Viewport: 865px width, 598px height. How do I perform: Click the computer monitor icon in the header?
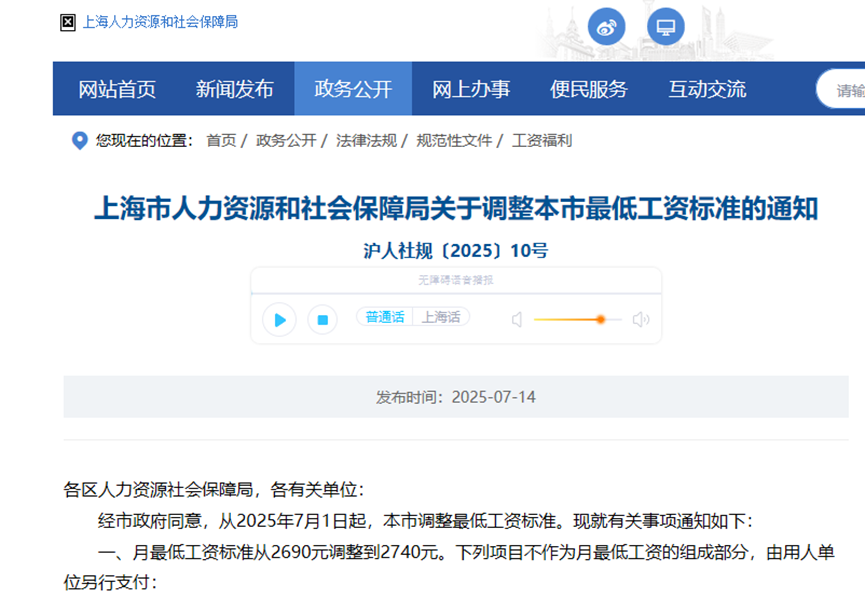[x=665, y=27]
